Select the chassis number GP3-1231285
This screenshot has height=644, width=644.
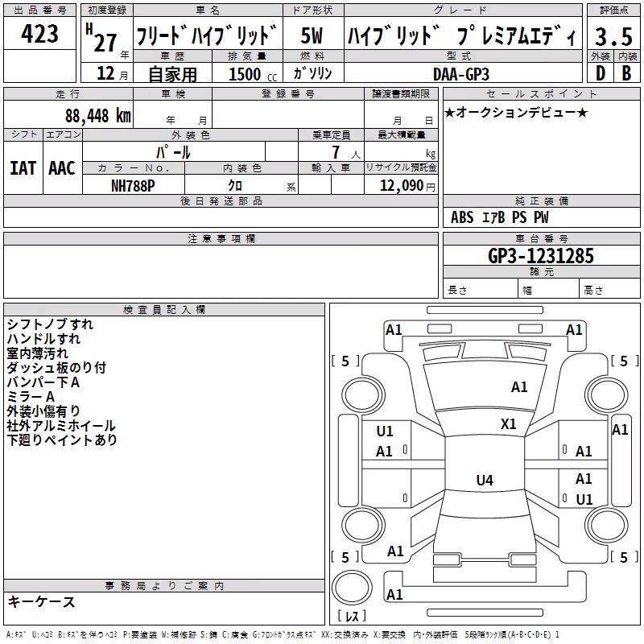(x=541, y=256)
